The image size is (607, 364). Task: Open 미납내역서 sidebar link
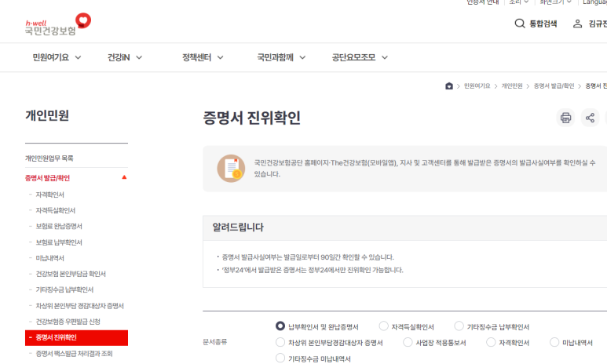50,258
